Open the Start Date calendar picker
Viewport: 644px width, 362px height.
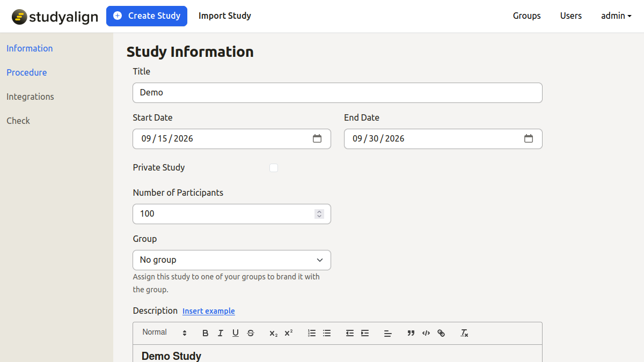(317, 139)
